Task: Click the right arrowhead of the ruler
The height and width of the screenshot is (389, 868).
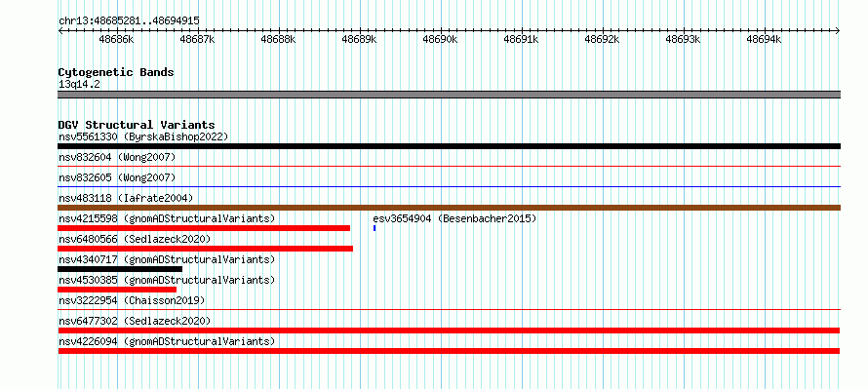Action: [838, 31]
